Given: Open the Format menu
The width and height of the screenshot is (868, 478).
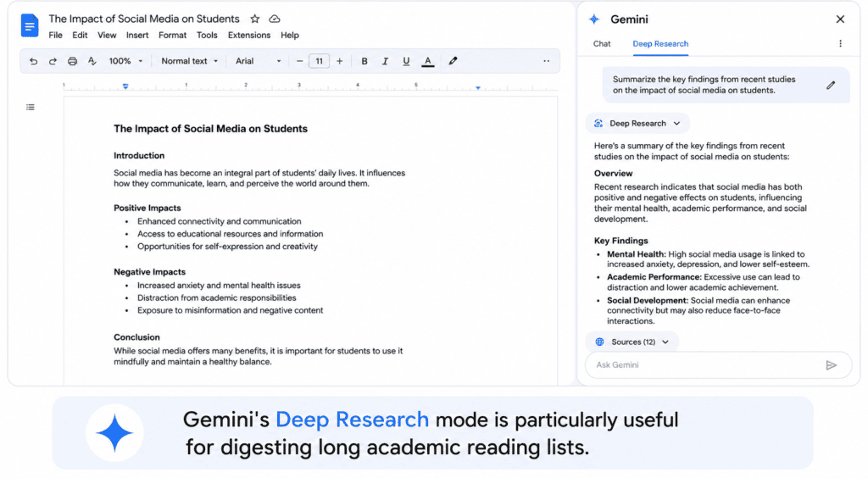Looking at the screenshot, I should pyautogui.click(x=173, y=36).
